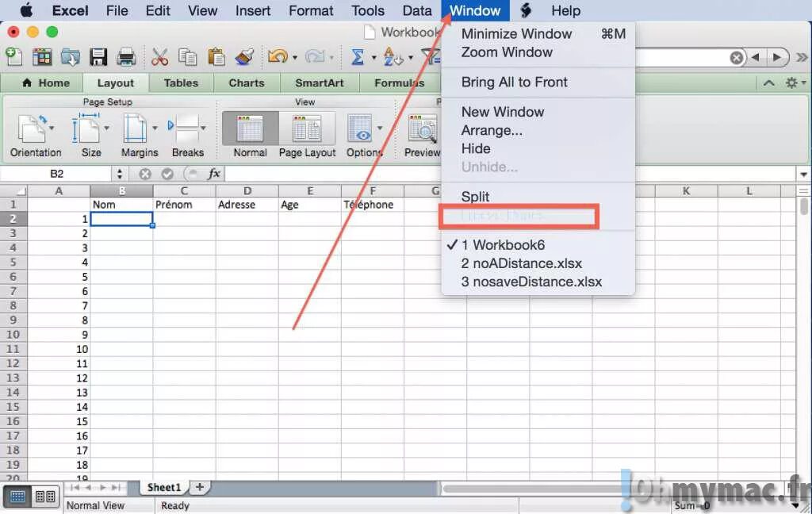Open Print Preview from the Layout ribbon
The height and width of the screenshot is (514, 812).
coord(422,136)
